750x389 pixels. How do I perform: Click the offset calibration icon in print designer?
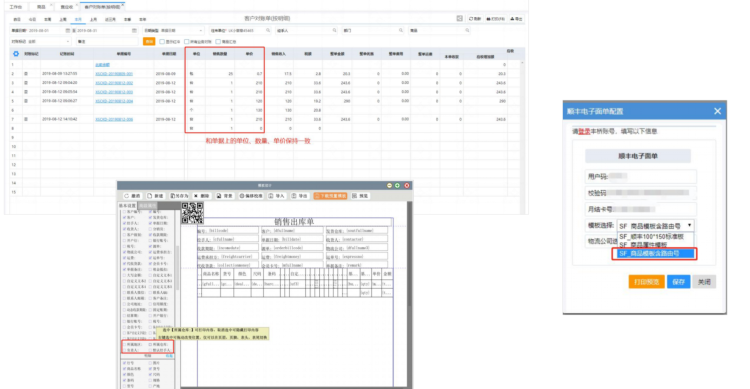coord(242,196)
